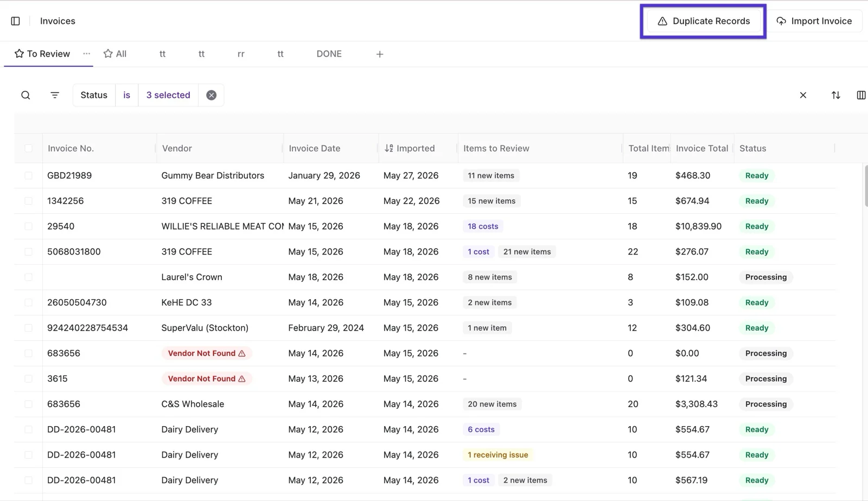
Task: Click warning icon on 683656 Vendor Not Found
Action: click(242, 353)
